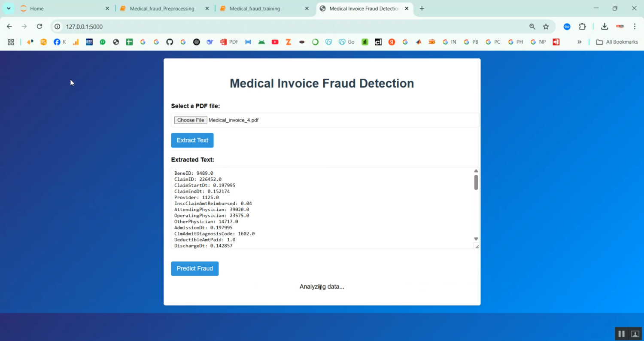Click the 'InscClaimAmtReimbursed: 0.04' line
644x341 pixels.
pos(213,204)
